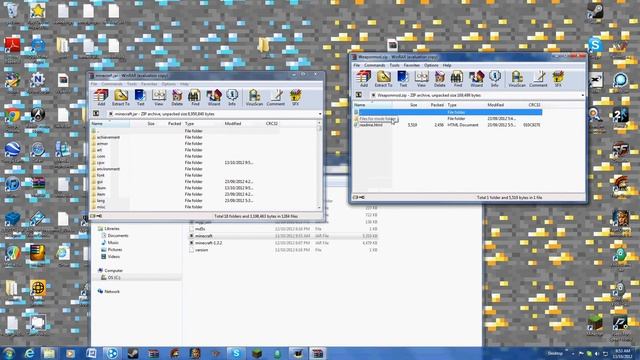Click Delete in the Weaponmod.zip WinRAR toolbar
640x360 pixels.
tap(440, 79)
